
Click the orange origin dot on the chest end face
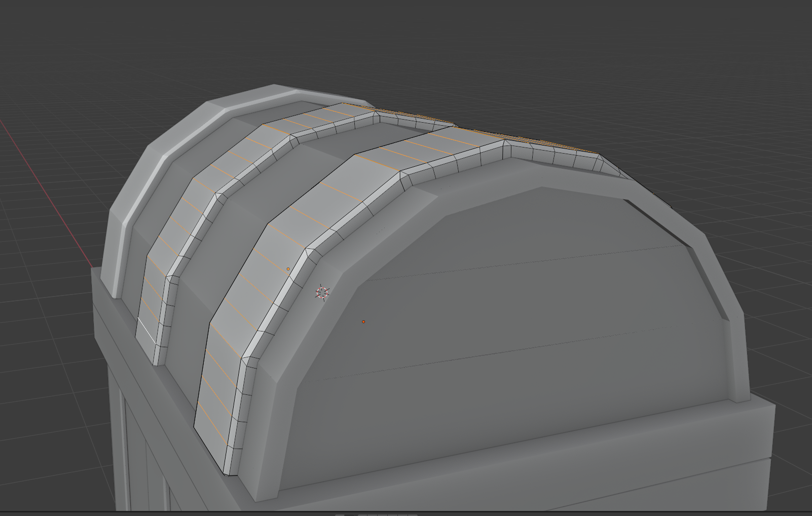tap(363, 322)
